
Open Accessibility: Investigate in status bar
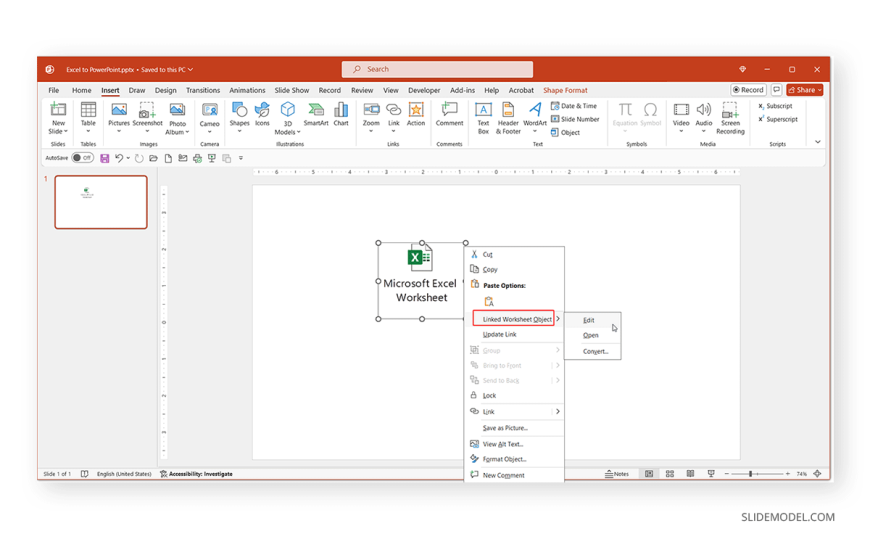196,474
